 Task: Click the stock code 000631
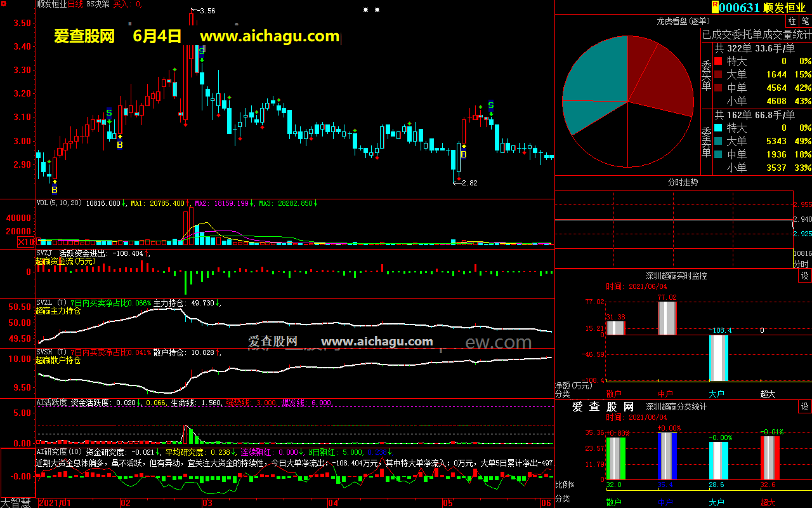740,8
